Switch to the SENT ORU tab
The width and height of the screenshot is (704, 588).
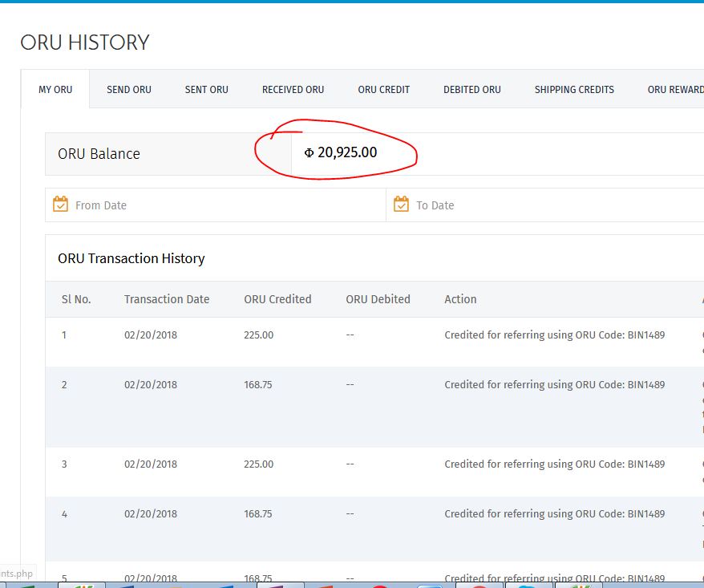pyautogui.click(x=207, y=89)
